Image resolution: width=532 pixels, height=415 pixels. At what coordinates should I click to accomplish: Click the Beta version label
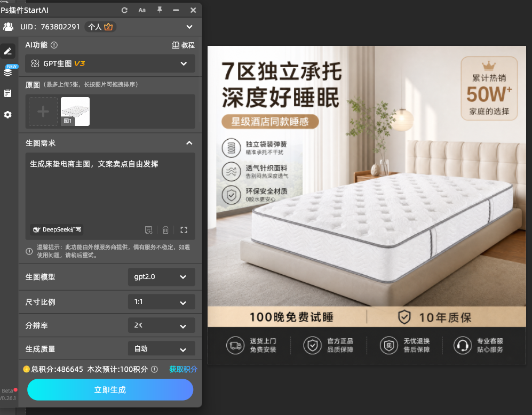click(7, 390)
